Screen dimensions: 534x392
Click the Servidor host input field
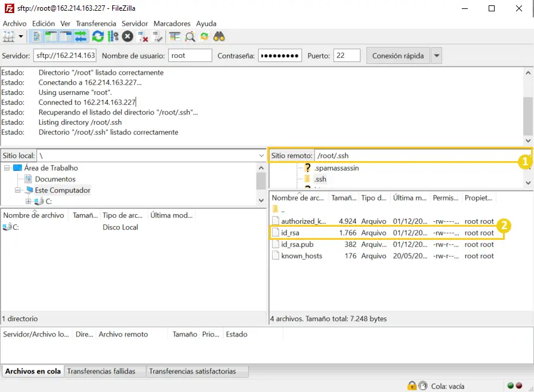(x=65, y=55)
